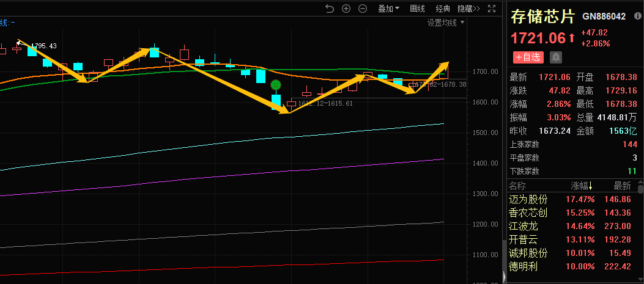Click the stock list vertical scrollbar
Screen dimensions: 644x284
640,232
